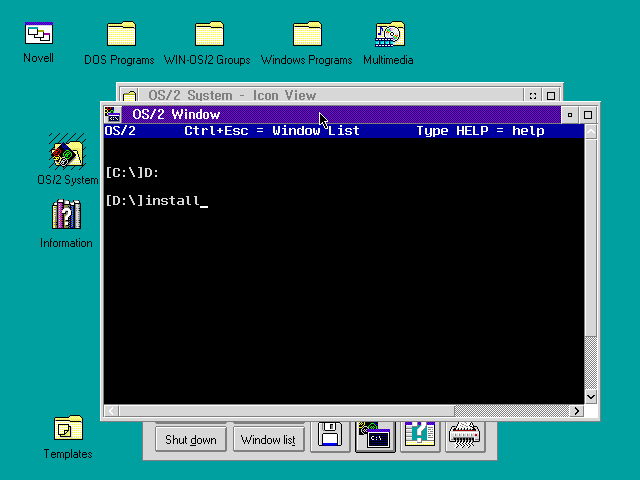Click the Window list button
Screen dimensions: 640x480
(x=268, y=440)
